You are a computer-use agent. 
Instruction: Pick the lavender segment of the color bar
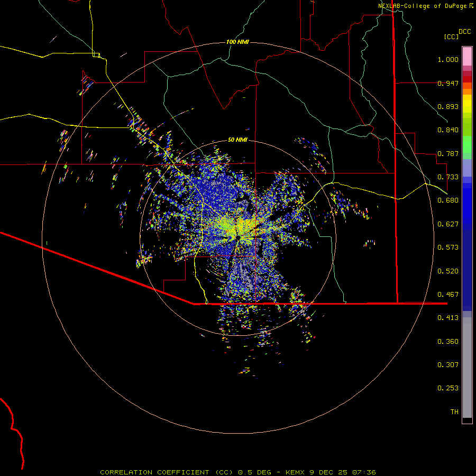(x=467, y=168)
